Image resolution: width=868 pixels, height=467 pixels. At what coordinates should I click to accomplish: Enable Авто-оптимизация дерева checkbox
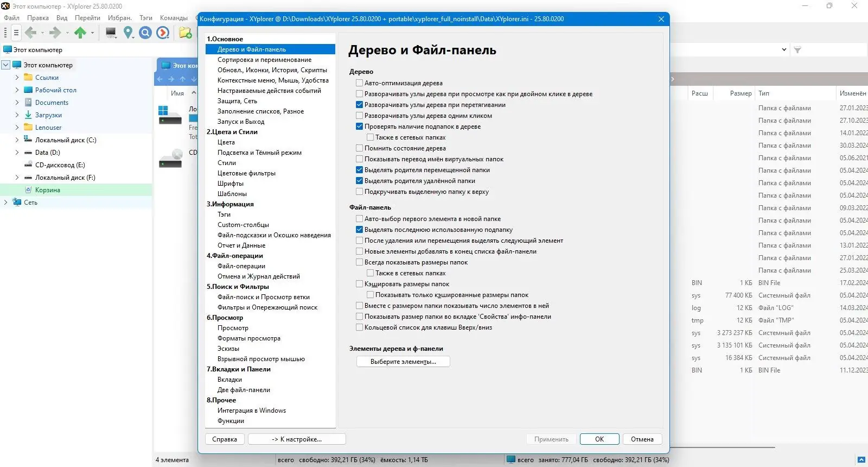pos(359,83)
